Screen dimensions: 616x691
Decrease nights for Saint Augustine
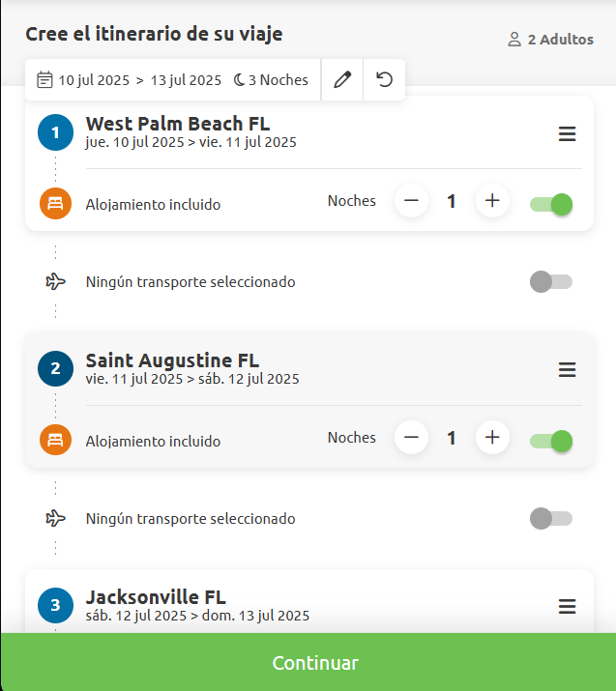[x=412, y=438]
